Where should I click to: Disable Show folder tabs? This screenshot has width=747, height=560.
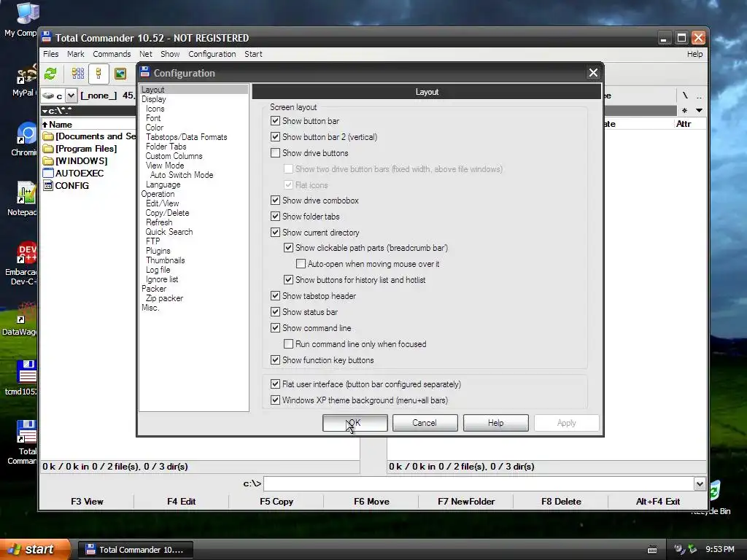pos(275,216)
